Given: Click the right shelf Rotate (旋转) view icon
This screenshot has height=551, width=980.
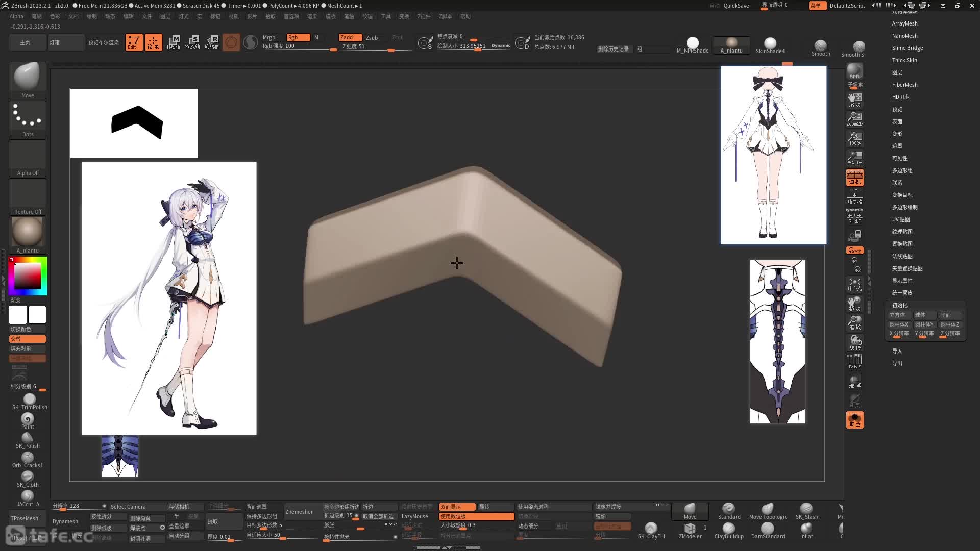Looking at the screenshot, I should click(x=854, y=342).
